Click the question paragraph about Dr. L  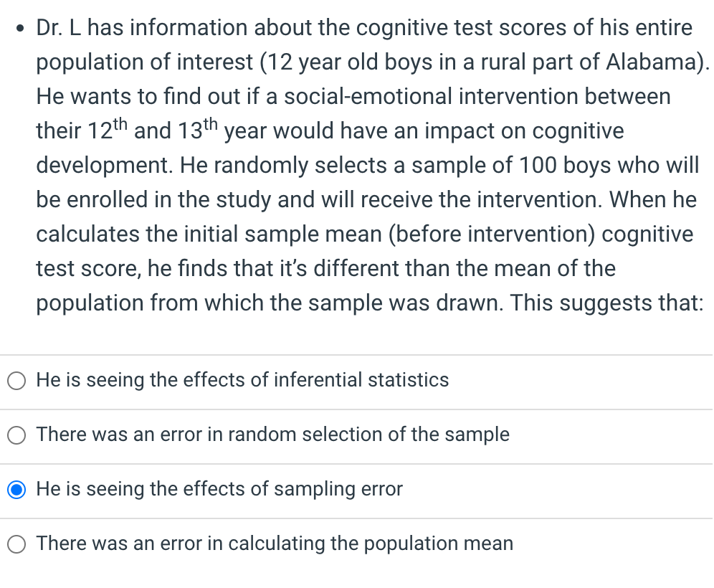coord(358,165)
